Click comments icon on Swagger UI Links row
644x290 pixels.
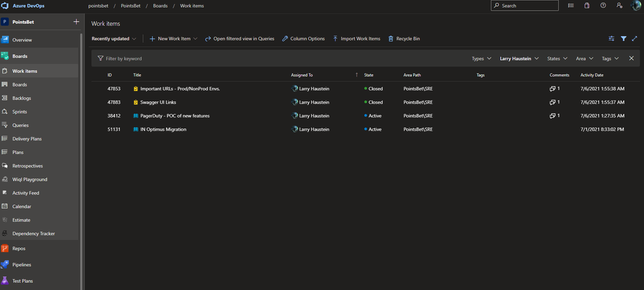tap(553, 102)
